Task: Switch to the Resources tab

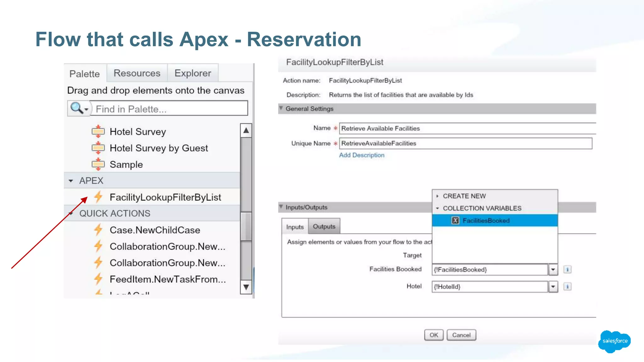Action: [137, 73]
